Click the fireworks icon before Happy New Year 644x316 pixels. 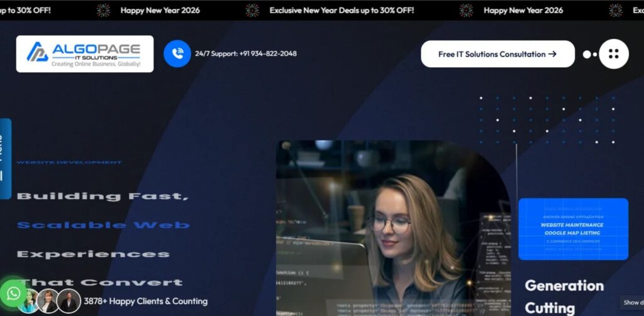click(x=104, y=10)
